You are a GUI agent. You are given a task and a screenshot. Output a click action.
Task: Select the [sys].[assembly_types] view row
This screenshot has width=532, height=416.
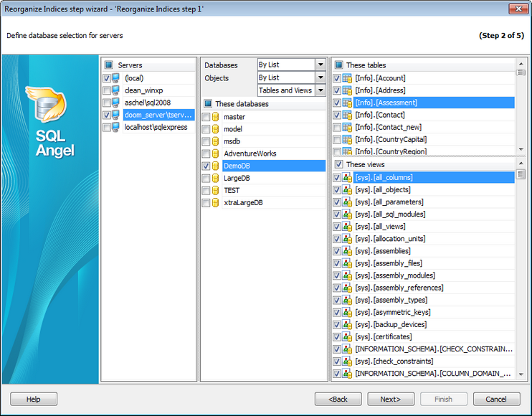(x=434, y=300)
